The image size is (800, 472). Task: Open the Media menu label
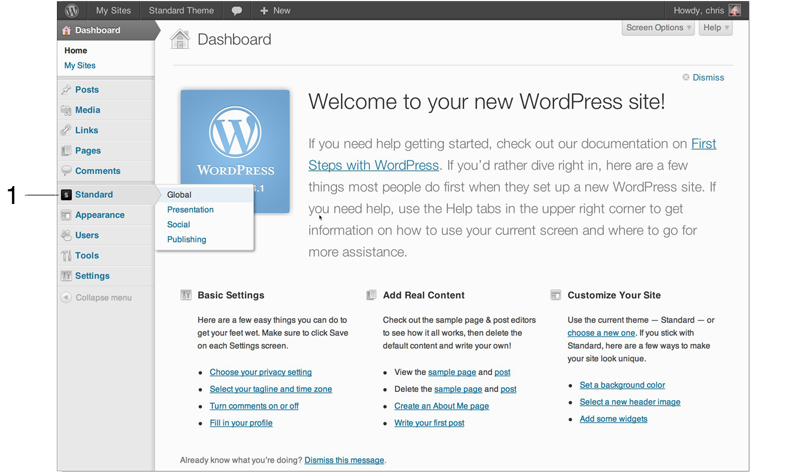(88, 110)
